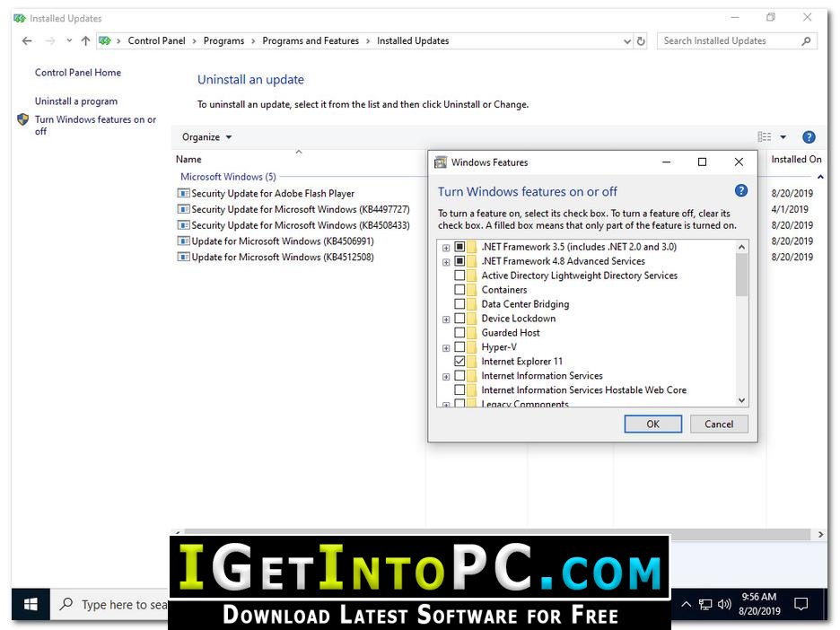The image size is (840, 630).
Task: Toggle the .NET Framework 3.5 checkbox
Action: click(x=459, y=247)
